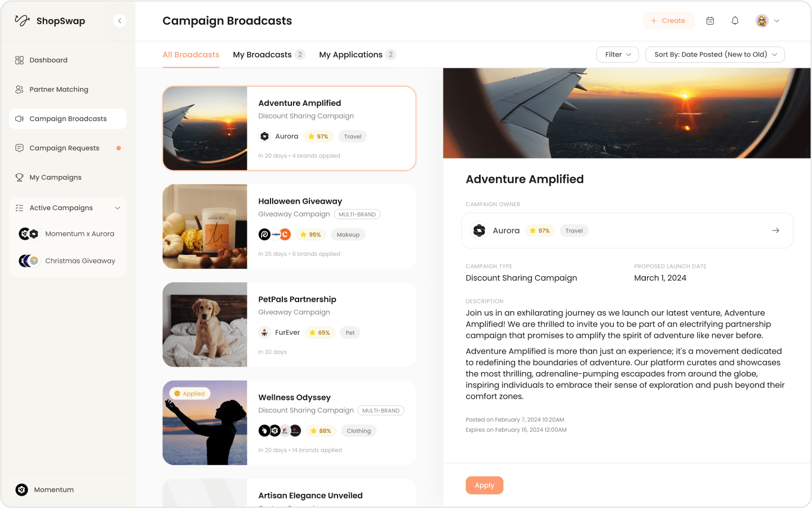Collapse the sidebar with the chevron button

point(119,20)
